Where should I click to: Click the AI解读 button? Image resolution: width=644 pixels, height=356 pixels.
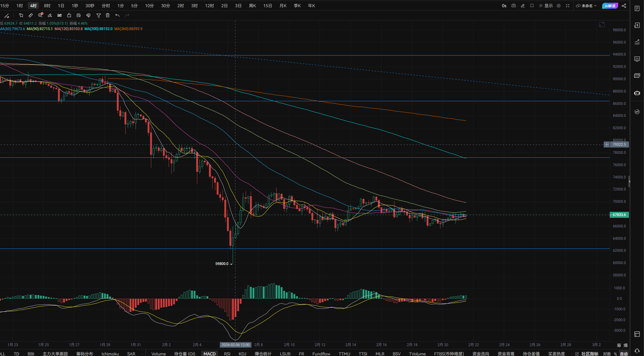610,6
